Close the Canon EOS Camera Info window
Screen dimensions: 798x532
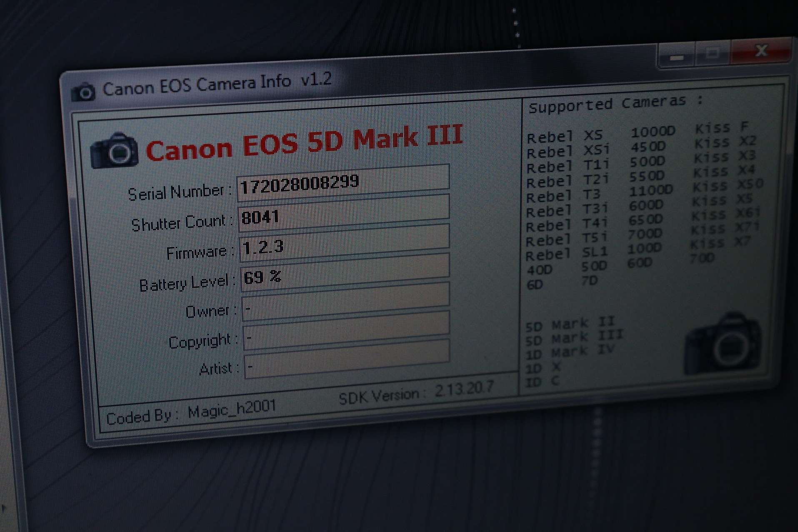coord(761,50)
